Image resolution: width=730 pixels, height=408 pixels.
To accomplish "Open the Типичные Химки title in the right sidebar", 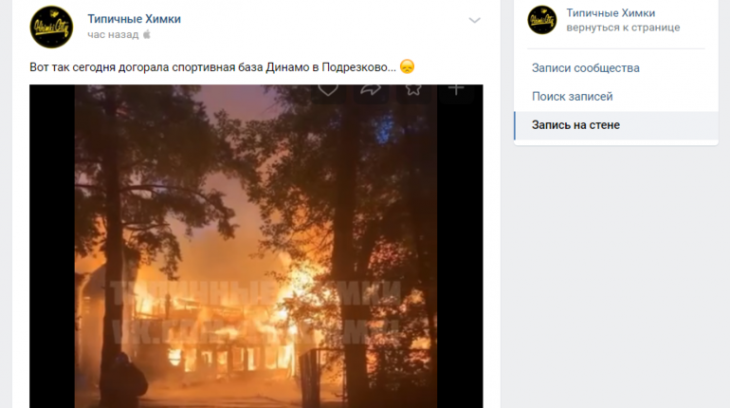I will (x=610, y=13).
